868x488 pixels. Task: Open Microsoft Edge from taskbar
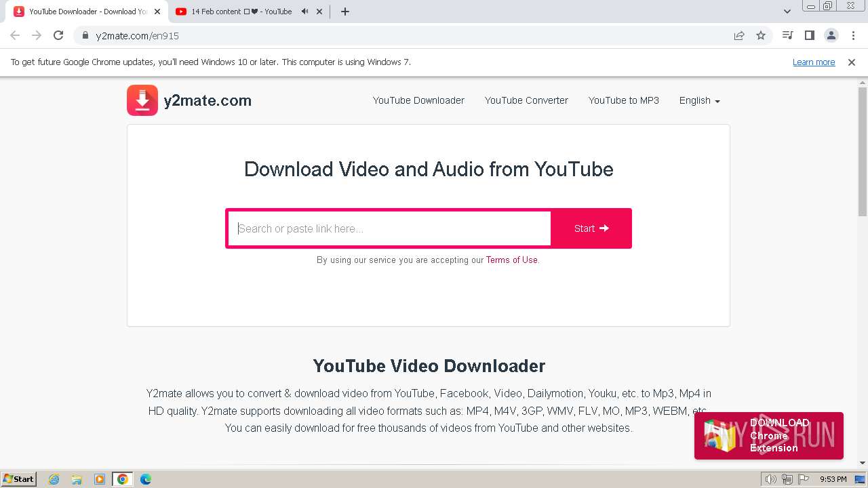tap(146, 479)
